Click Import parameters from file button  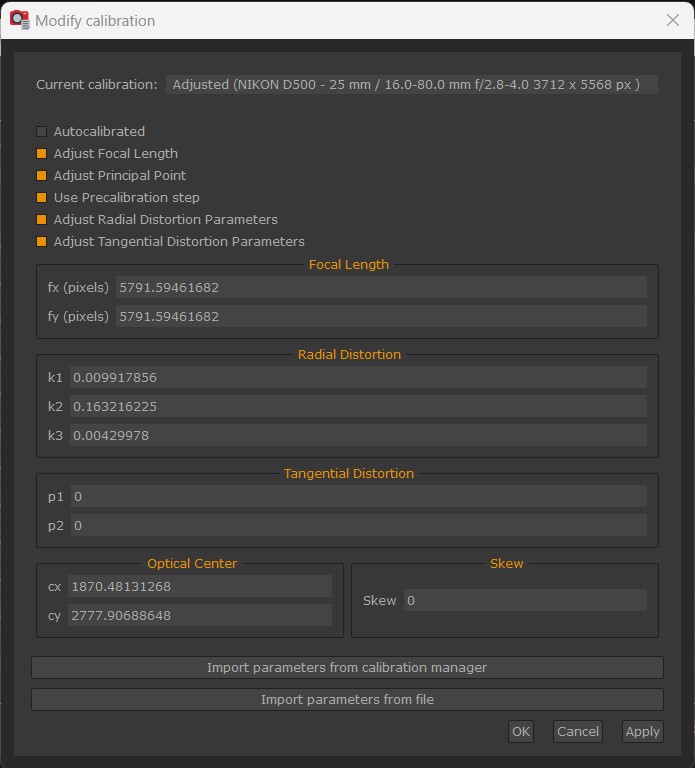(347, 699)
